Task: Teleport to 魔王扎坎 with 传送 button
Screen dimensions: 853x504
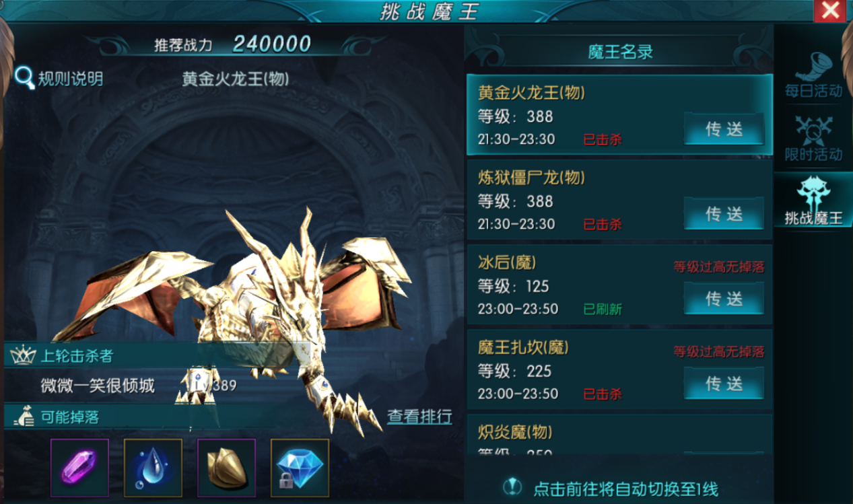Action: pyautogui.click(x=724, y=384)
